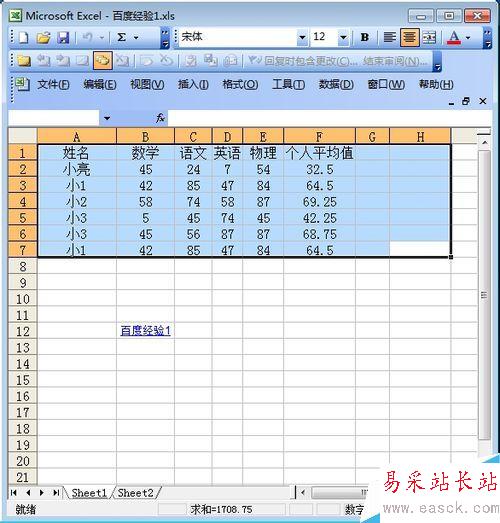Align text to the left
Screen dimensions: 500x523
tap(389, 37)
